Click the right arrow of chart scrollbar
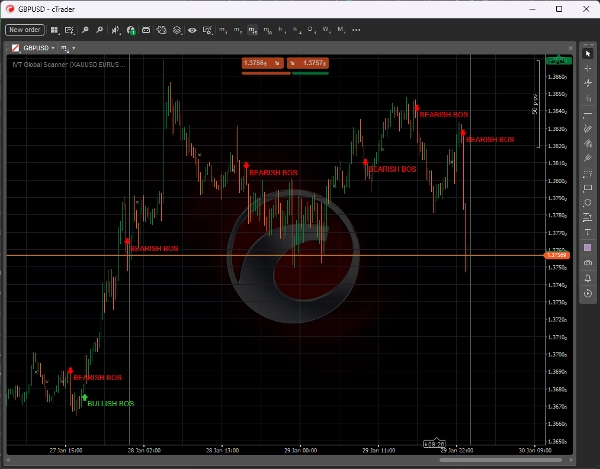 click(x=571, y=460)
